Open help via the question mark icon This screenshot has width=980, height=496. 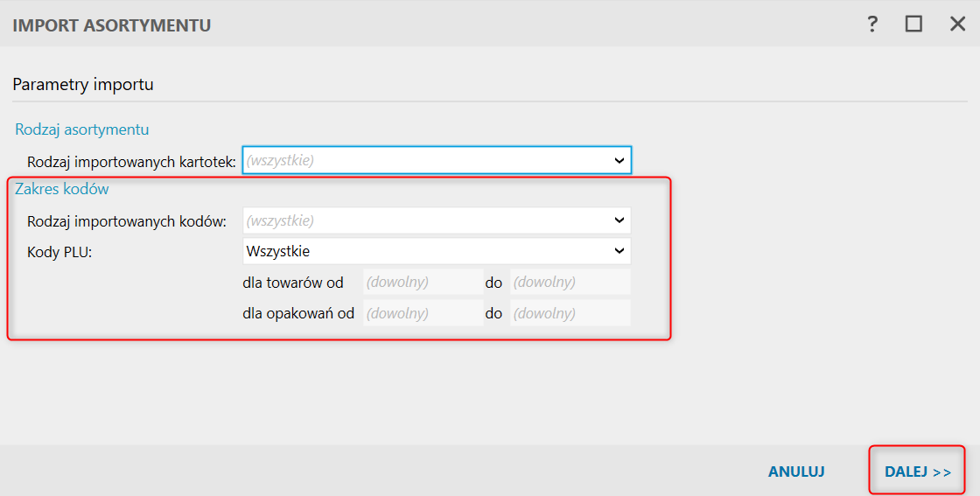click(x=872, y=24)
